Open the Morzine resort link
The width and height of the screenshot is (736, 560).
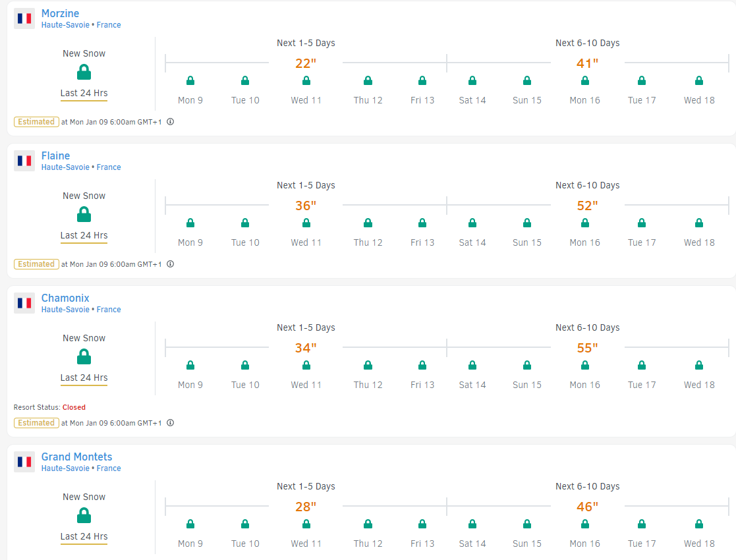[x=60, y=13]
